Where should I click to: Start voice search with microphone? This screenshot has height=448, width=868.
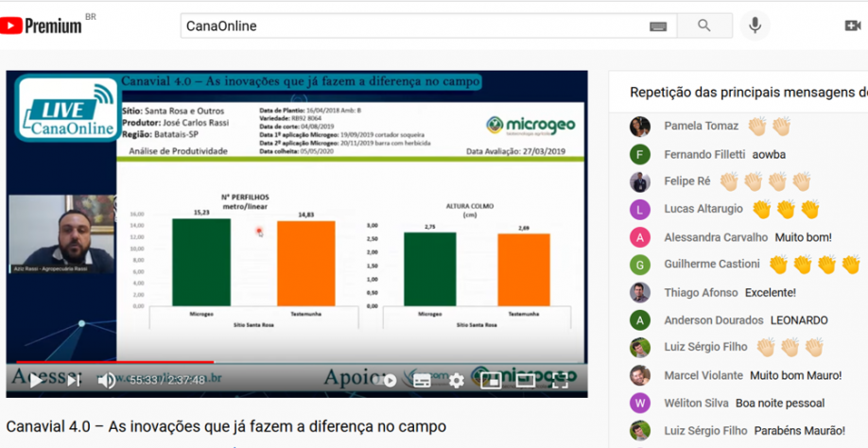(755, 26)
